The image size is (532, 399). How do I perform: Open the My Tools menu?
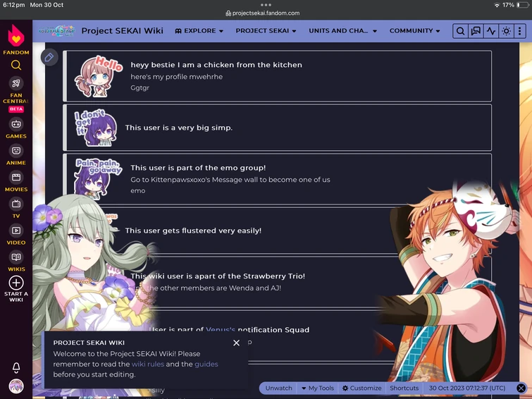[318, 388]
